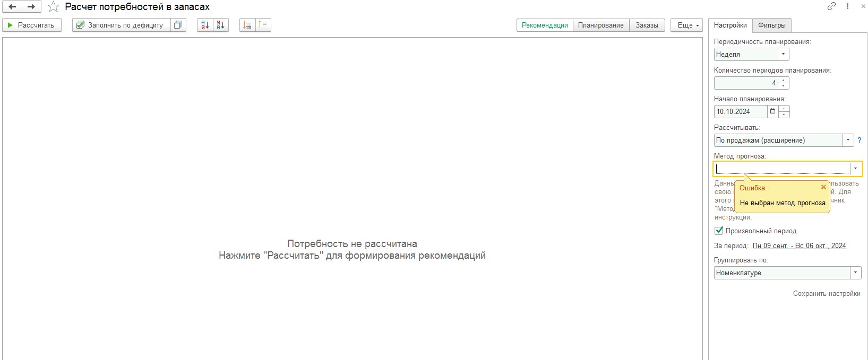Click the copy icon next to 'Заполнить по дефициту'
868x360 pixels.
(178, 25)
